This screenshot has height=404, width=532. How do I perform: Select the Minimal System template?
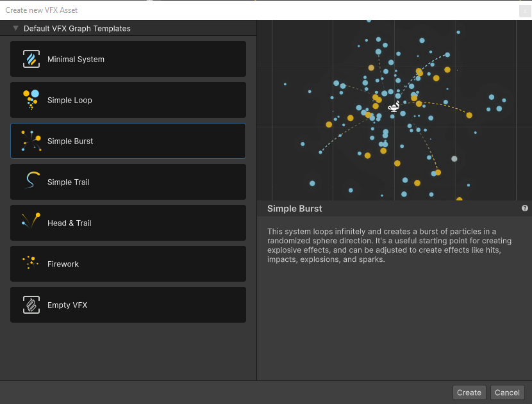tap(128, 60)
